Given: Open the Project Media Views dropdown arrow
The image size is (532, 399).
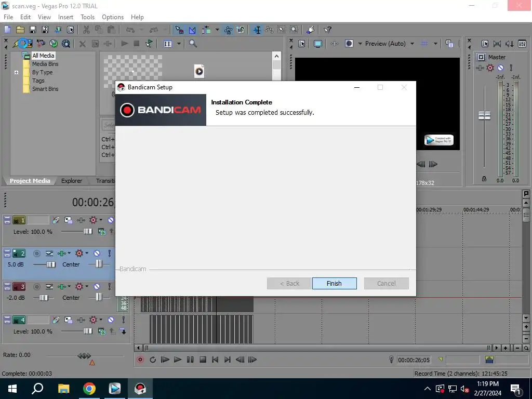Looking at the screenshot, I should pyautogui.click(x=179, y=44).
